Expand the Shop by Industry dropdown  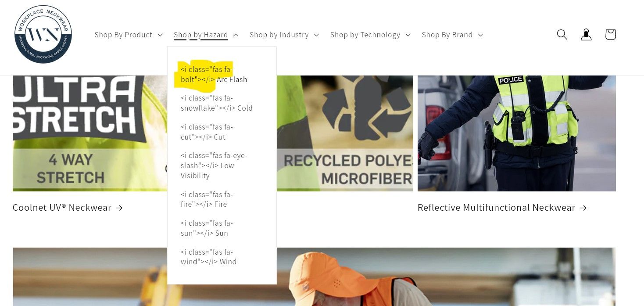point(284,35)
